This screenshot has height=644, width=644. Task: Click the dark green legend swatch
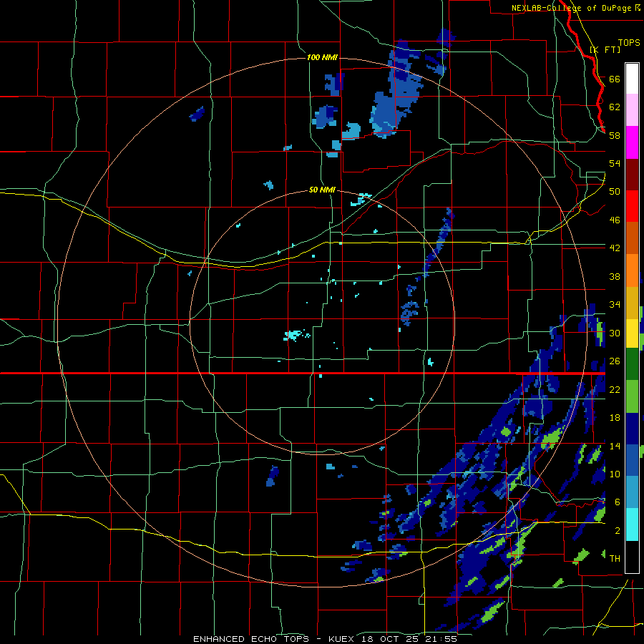(632, 364)
